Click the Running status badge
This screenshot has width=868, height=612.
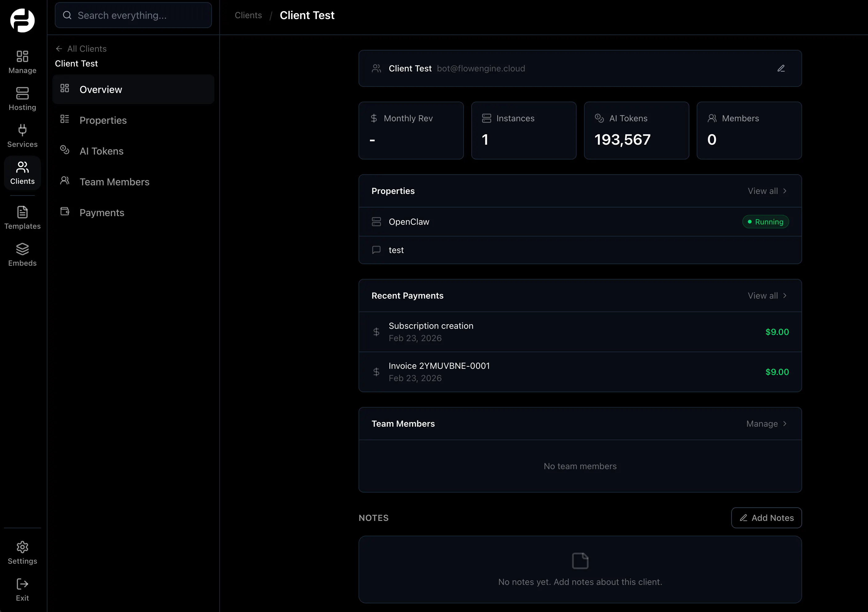765,222
